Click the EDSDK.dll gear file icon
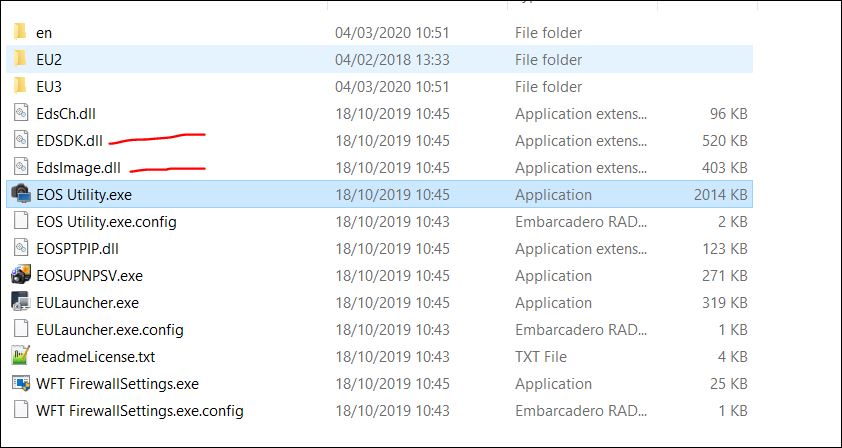The image size is (842, 448). (20, 140)
